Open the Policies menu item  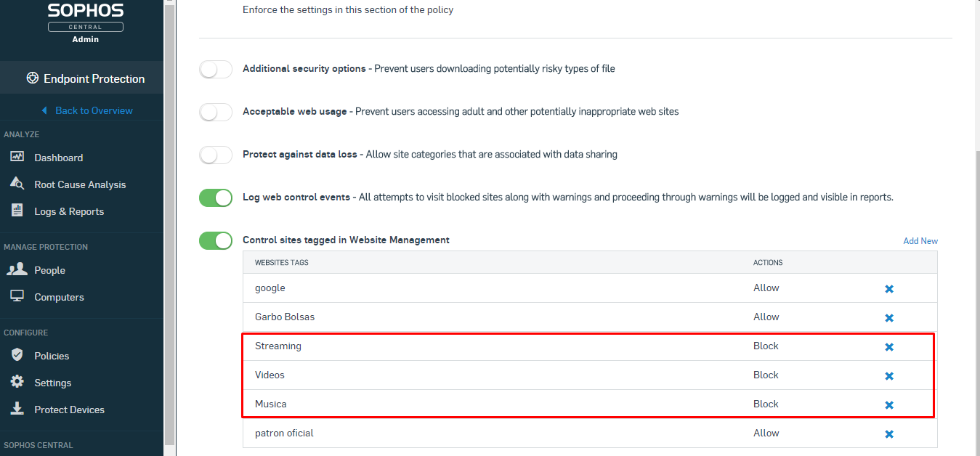click(x=52, y=356)
